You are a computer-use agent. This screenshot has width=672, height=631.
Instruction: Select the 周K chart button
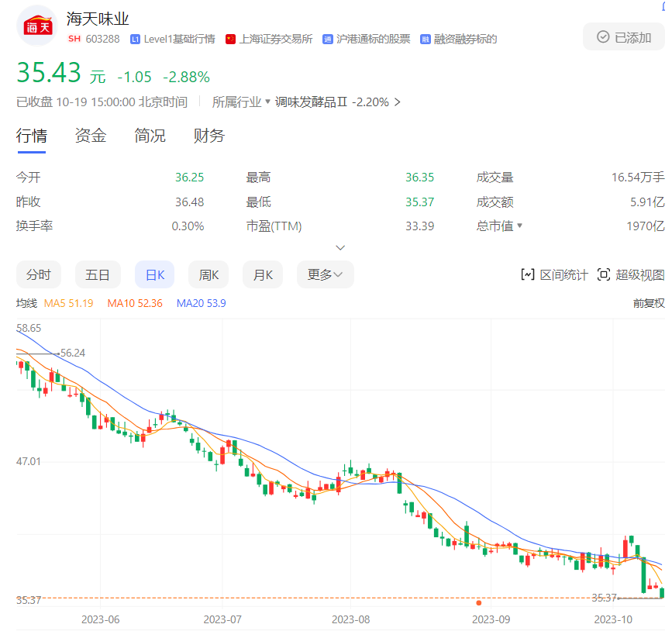point(208,274)
